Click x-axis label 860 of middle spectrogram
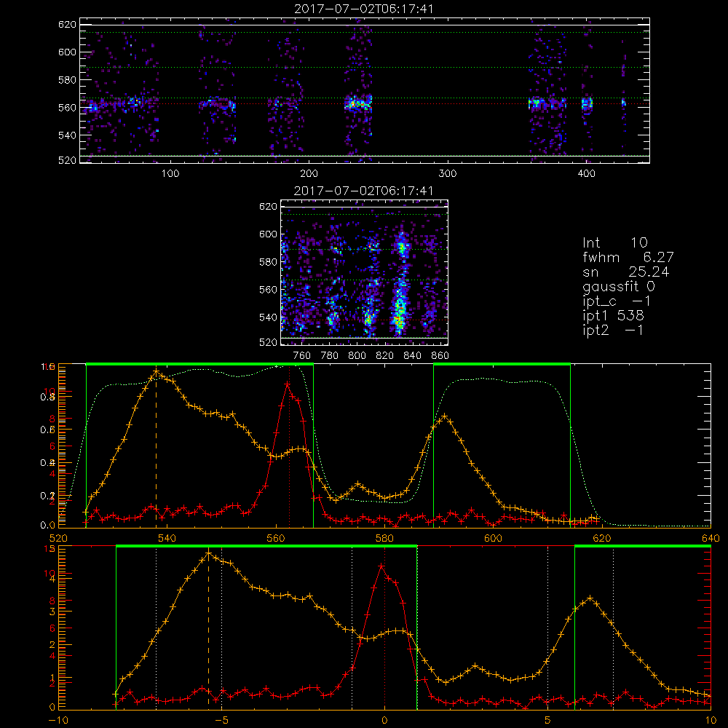Screen dimensions: 728x728 tap(440, 356)
